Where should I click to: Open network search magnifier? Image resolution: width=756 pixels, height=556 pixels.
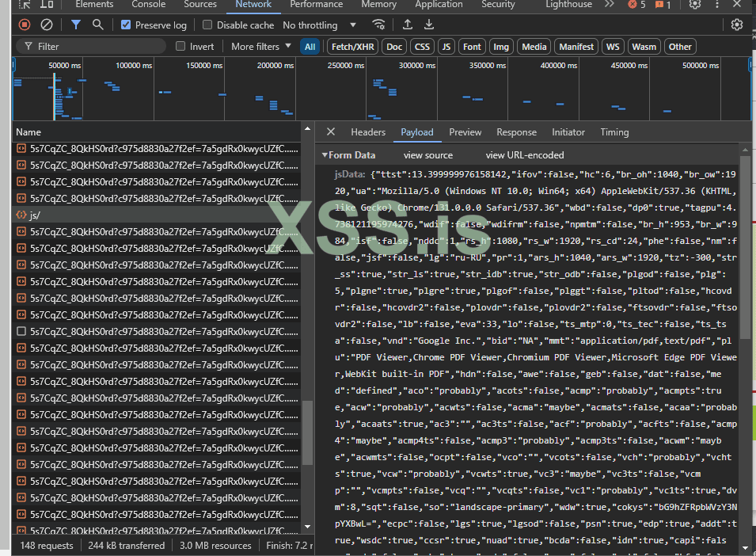(98, 25)
